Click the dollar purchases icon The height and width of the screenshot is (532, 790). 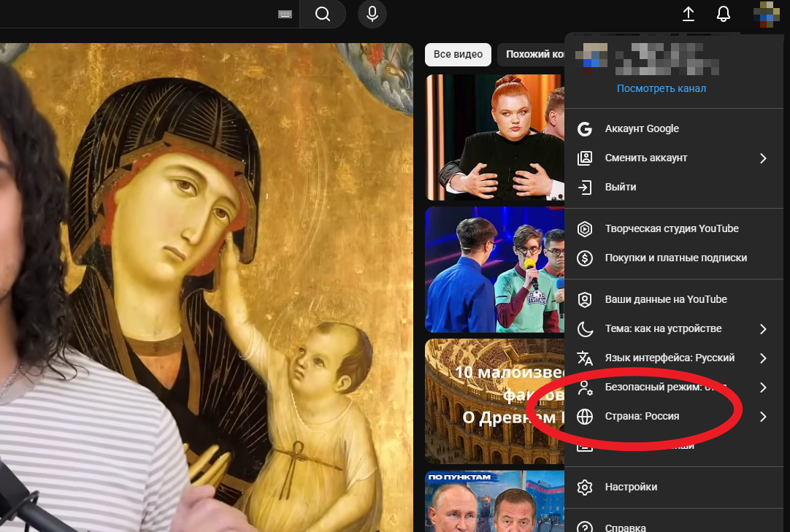coord(584,258)
